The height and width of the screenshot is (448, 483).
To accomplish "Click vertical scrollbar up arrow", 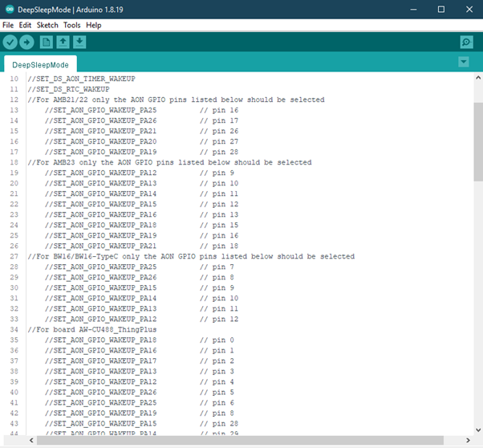I will [478, 78].
